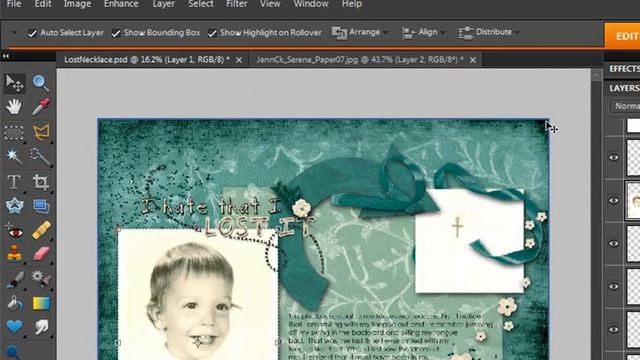The image size is (640, 360).
Task: Select the Rectangular Marquee tool
Action: click(14, 133)
